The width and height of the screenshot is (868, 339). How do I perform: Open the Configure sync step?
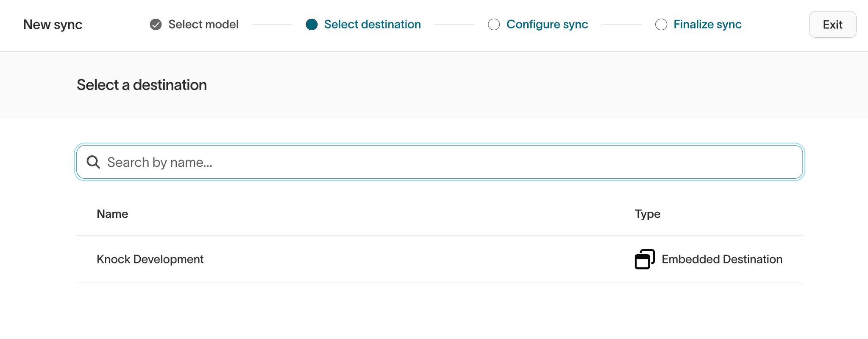pos(547,25)
